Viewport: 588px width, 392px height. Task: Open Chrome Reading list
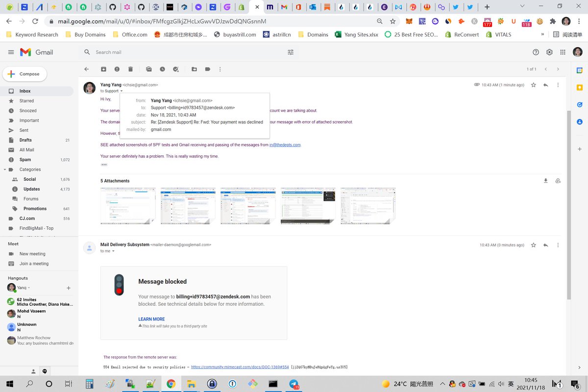[x=567, y=35]
